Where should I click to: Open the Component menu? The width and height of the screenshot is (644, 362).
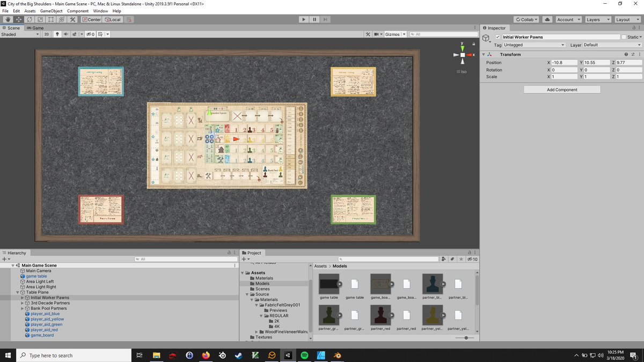78,11
